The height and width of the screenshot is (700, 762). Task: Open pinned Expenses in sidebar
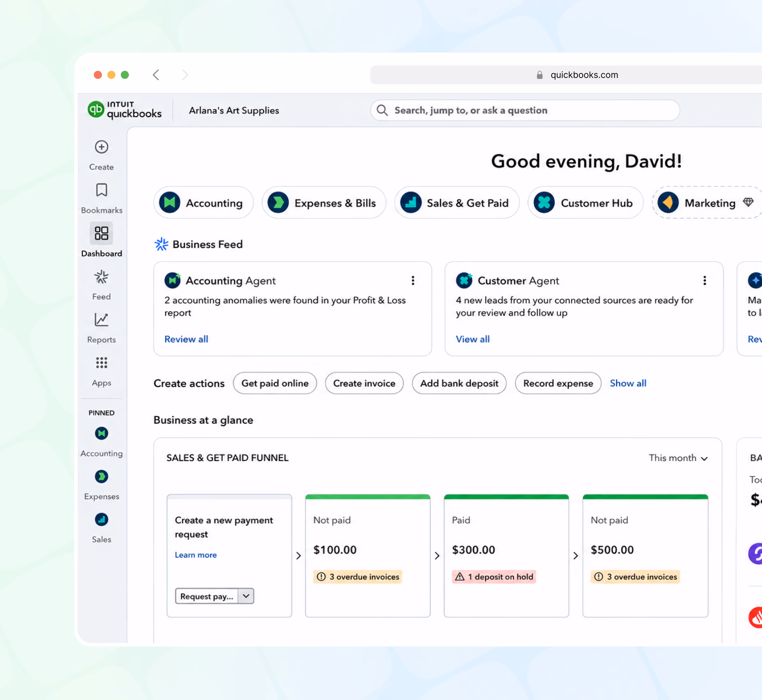[x=102, y=485]
